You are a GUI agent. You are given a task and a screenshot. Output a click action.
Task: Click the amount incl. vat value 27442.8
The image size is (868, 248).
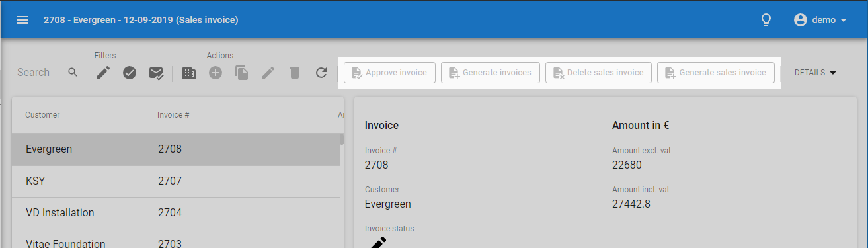pos(631,204)
